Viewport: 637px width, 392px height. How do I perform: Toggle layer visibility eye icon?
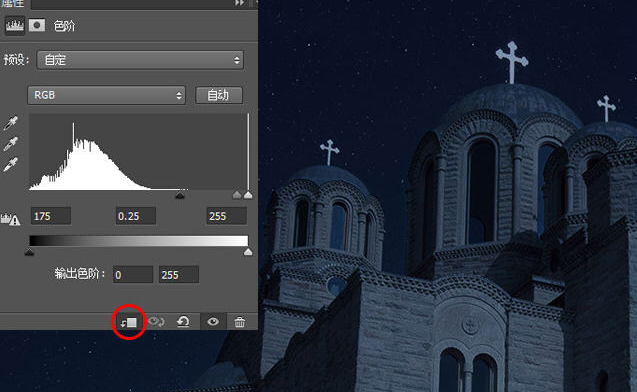click(x=213, y=322)
